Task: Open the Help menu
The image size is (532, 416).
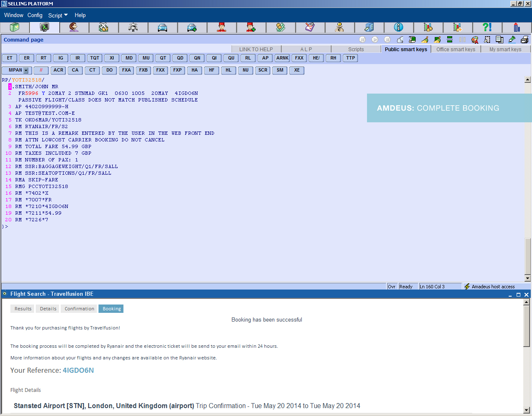Action: pos(80,15)
